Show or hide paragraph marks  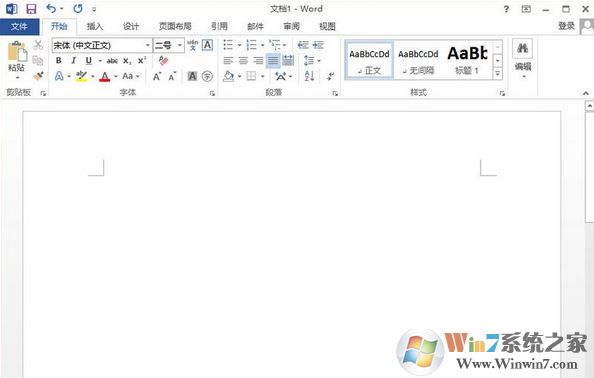click(x=330, y=76)
